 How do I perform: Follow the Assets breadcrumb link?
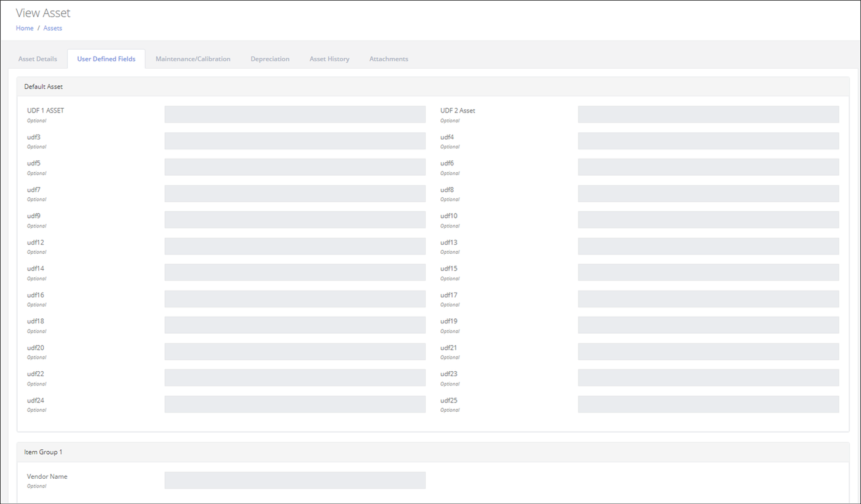[x=53, y=28]
